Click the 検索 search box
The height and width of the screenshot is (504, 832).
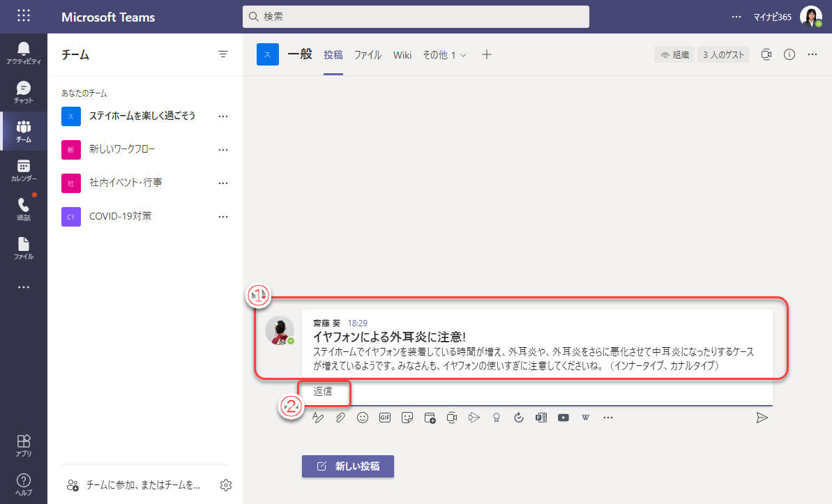click(x=416, y=17)
